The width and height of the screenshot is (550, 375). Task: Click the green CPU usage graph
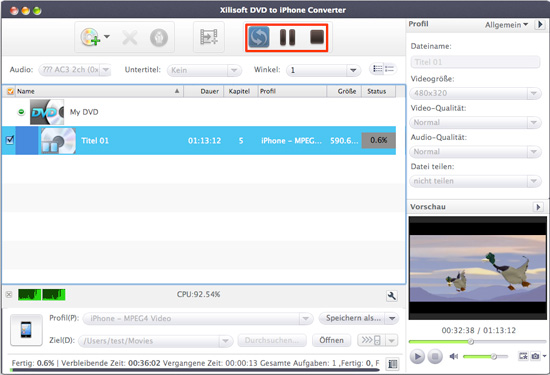tap(42, 294)
